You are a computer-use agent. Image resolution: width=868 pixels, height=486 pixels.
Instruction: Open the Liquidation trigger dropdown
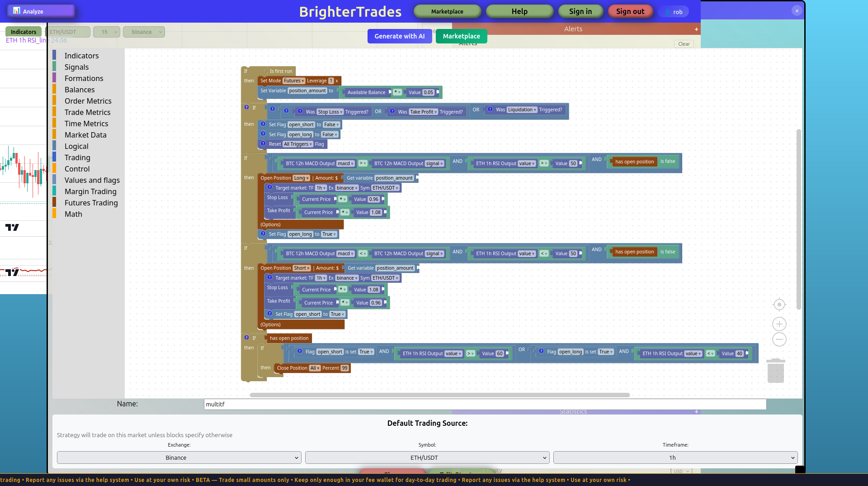coord(522,110)
